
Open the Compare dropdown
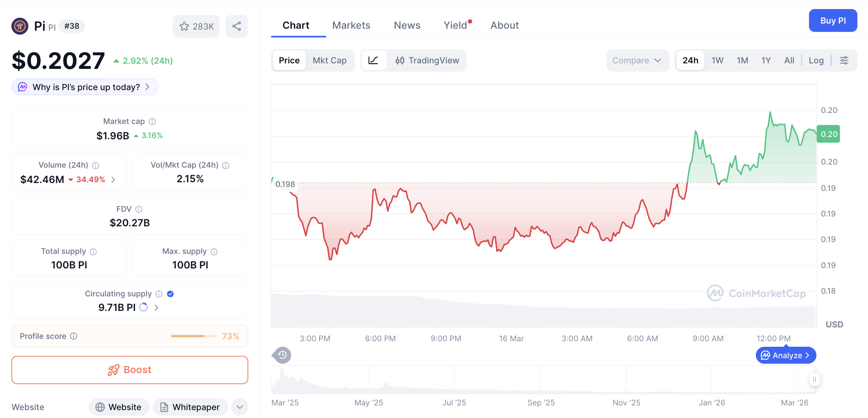click(637, 60)
